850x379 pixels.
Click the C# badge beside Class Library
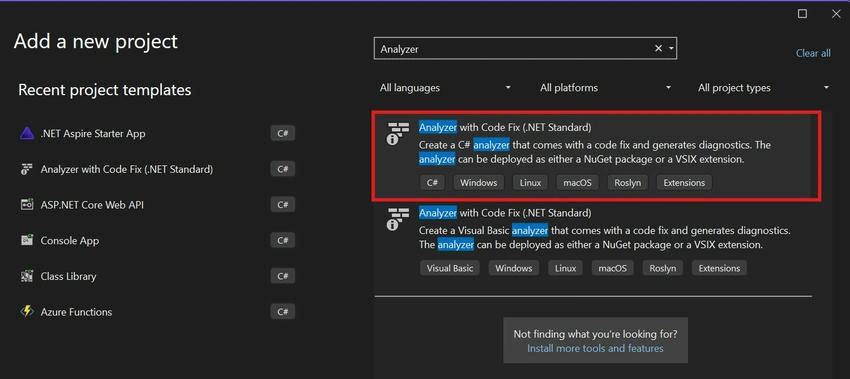point(282,276)
